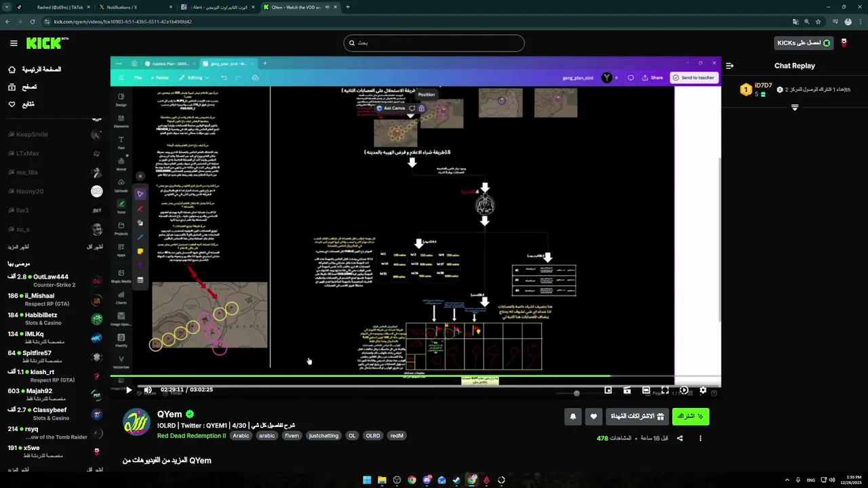Collapse the Chat Replay panel icon
The image size is (868, 488).
tap(730, 66)
